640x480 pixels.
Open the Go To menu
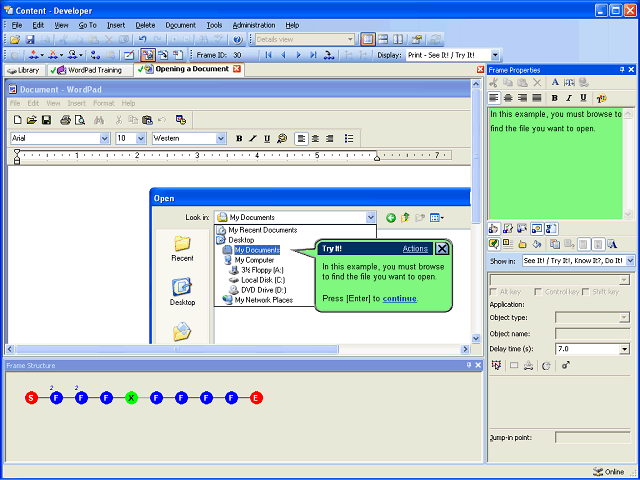(87, 25)
